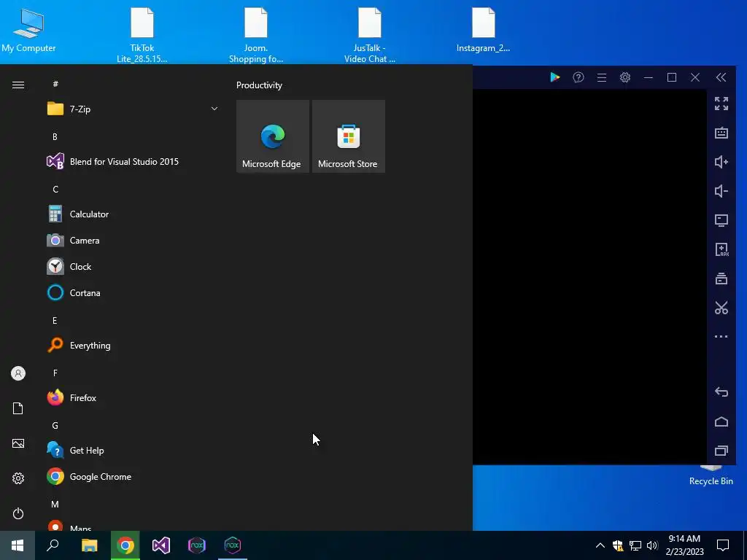The image size is (747, 560).
Task: Show hidden system tray icons
Action: (x=600, y=545)
